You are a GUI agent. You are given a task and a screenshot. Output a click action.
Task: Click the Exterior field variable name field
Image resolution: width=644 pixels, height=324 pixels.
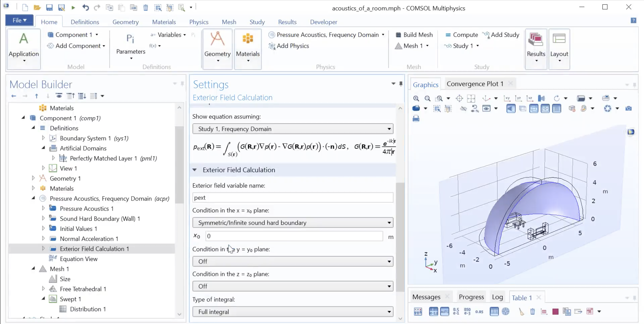point(292,198)
